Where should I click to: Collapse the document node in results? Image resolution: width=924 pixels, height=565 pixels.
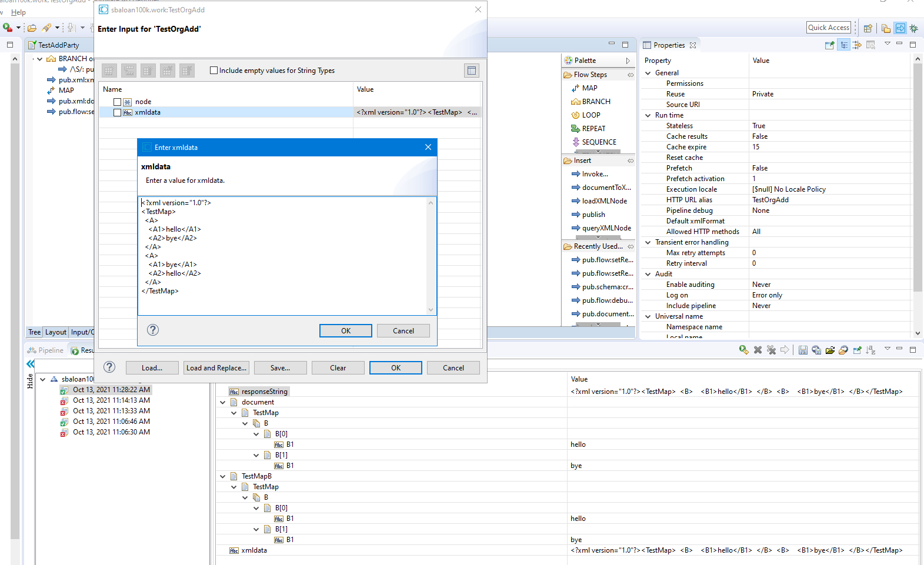[223, 402]
